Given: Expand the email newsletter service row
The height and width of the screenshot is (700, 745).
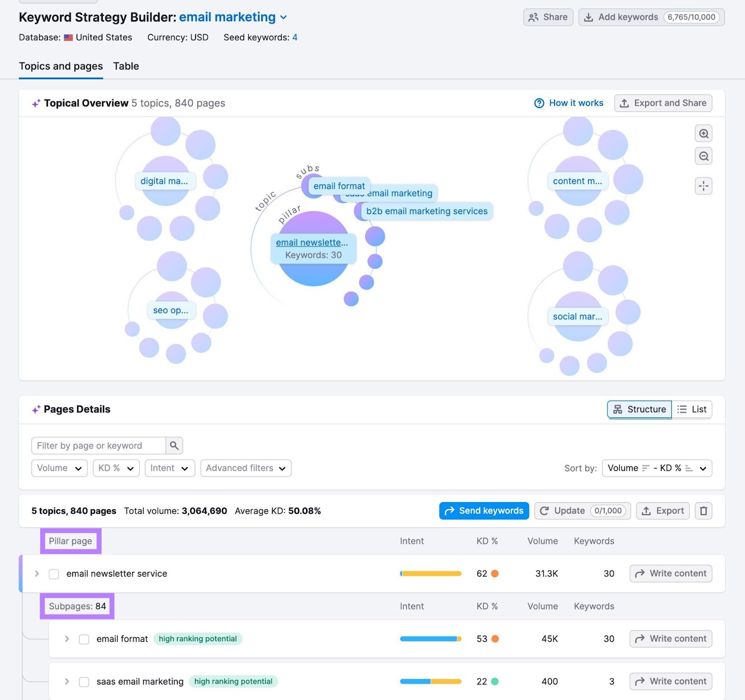Looking at the screenshot, I should [x=36, y=574].
